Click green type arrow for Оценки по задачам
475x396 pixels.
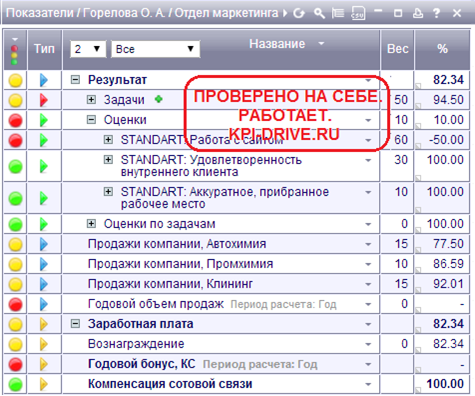tap(43, 224)
